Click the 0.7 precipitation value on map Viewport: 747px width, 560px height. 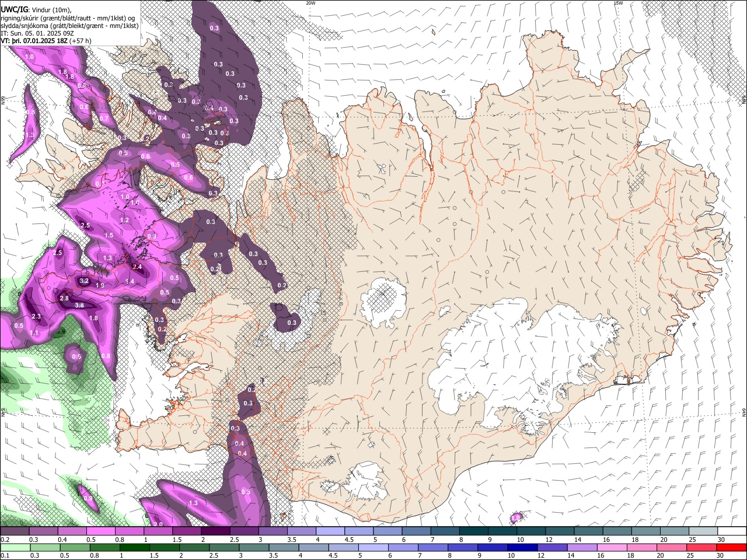pyautogui.click(x=104, y=118)
